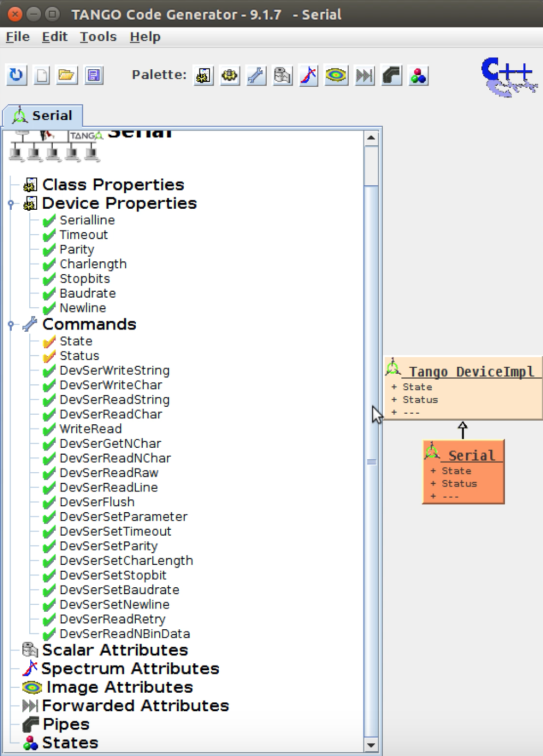The width and height of the screenshot is (543, 756).
Task: Add a pipe from the Palette
Action: click(x=392, y=76)
